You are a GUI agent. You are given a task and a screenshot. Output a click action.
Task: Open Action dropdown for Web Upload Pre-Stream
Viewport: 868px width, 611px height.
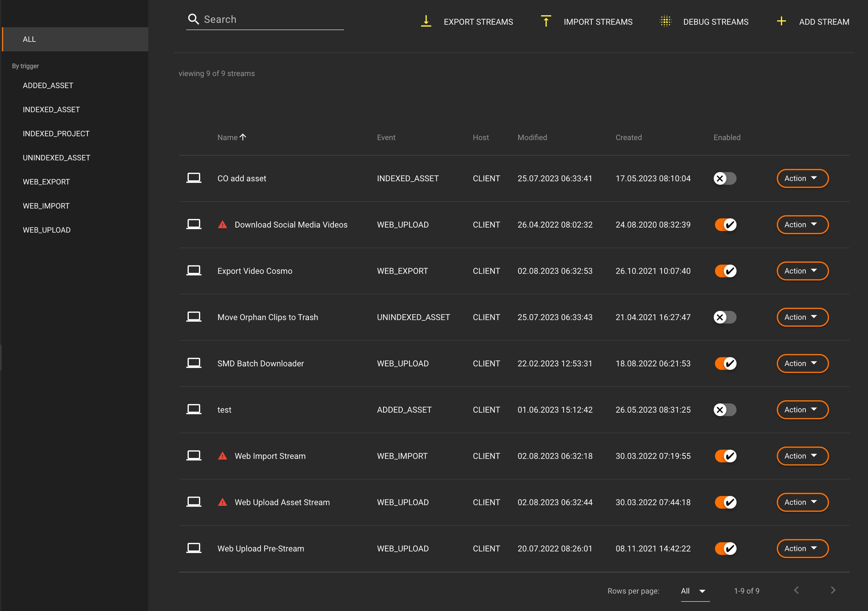point(802,548)
